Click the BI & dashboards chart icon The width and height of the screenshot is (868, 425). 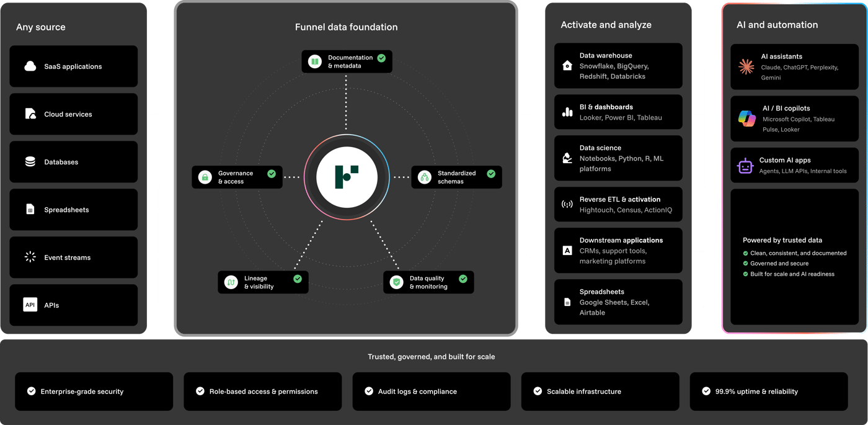(x=567, y=112)
